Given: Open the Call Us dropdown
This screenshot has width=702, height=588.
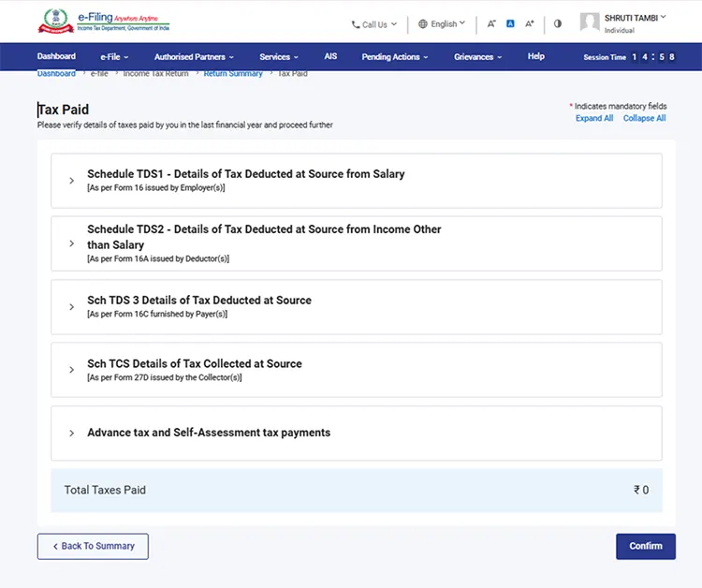Looking at the screenshot, I should [x=374, y=24].
